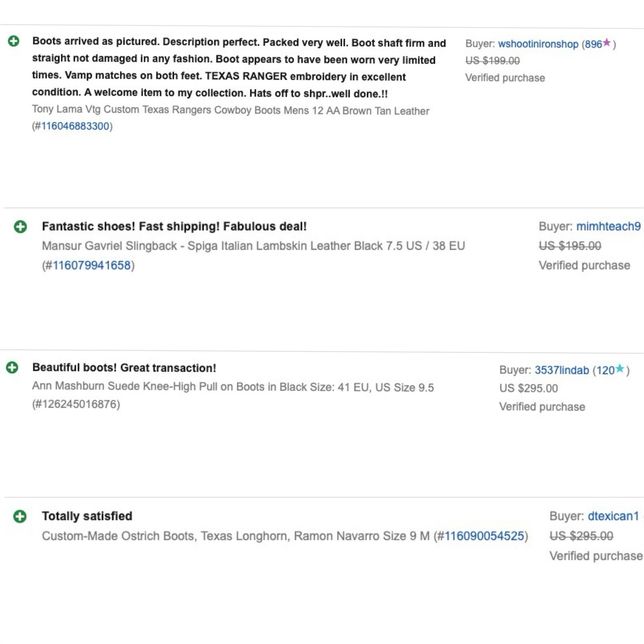Open item number 116046883300
Image resolution: width=644 pixels, height=644 pixels.
(75, 126)
